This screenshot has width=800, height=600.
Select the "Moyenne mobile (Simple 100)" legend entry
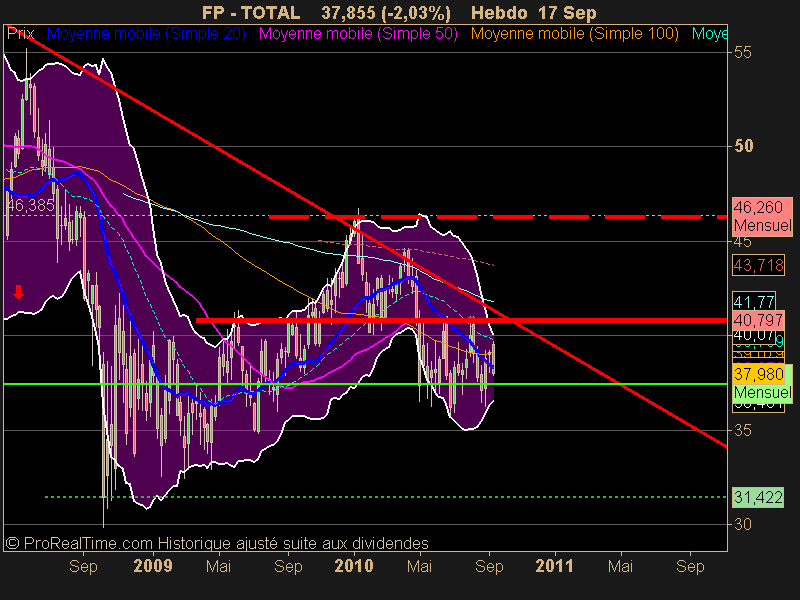point(574,34)
